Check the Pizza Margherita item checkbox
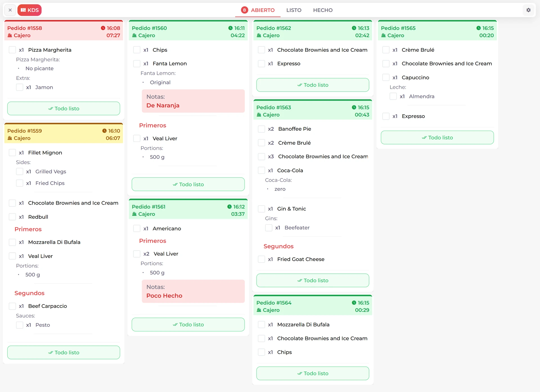540x392 pixels. click(x=12, y=50)
